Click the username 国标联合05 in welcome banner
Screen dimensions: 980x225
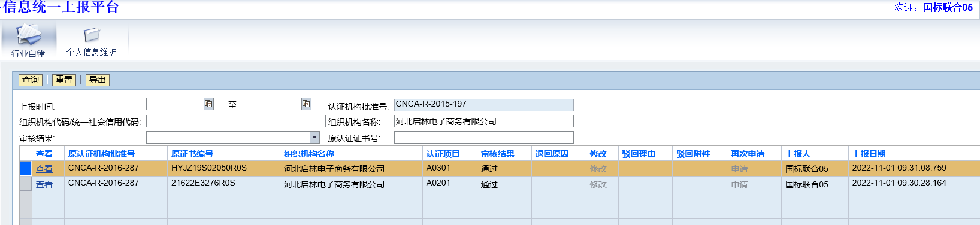click(x=948, y=7)
